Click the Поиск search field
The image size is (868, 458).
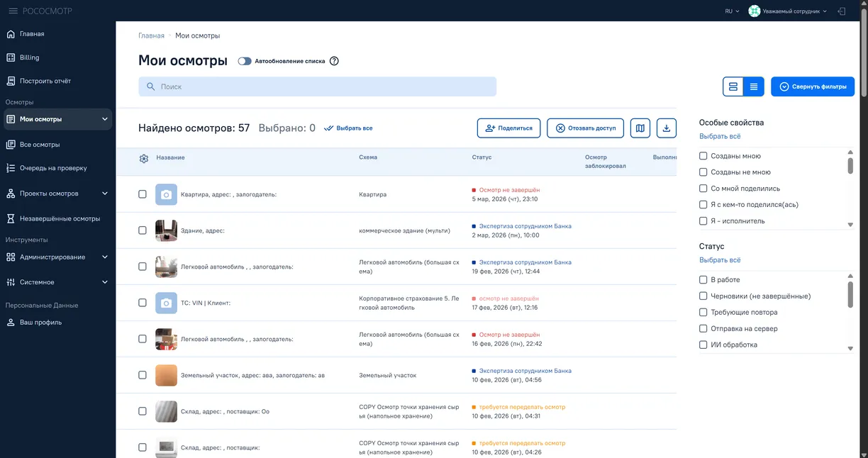[317, 86]
